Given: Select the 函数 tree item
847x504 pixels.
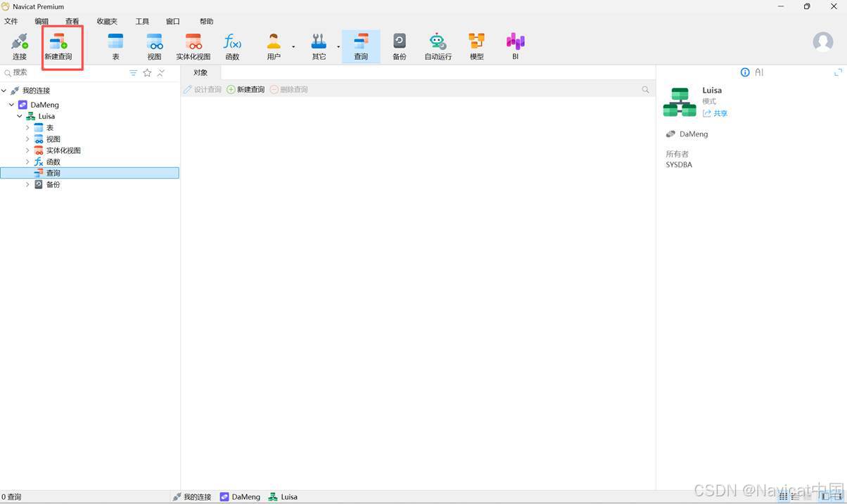Looking at the screenshot, I should pos(53,162).
